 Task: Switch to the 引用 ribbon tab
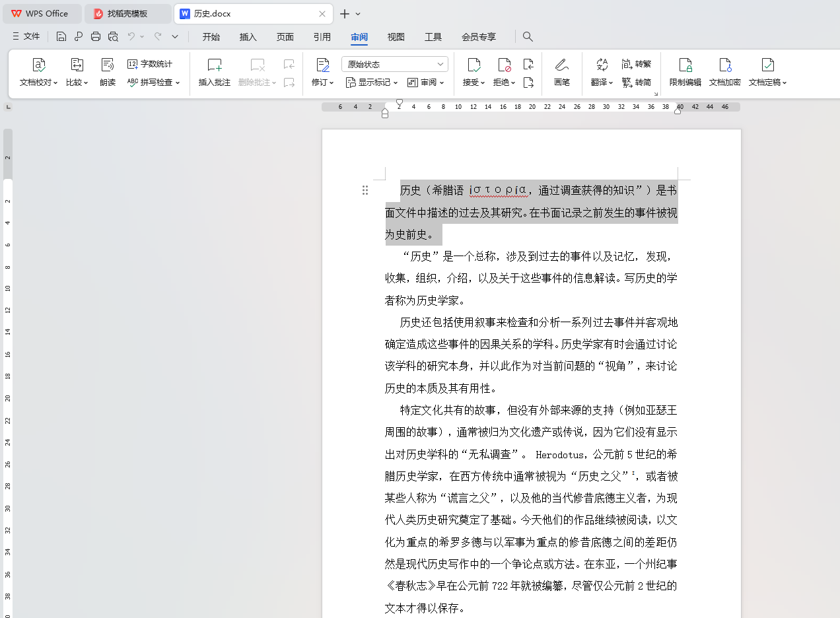322,37
